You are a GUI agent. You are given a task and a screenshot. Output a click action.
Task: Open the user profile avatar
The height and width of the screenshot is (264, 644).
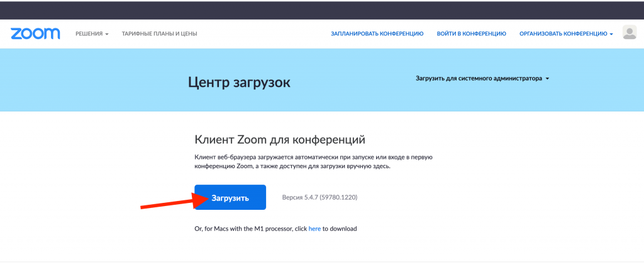click(629, 33)
